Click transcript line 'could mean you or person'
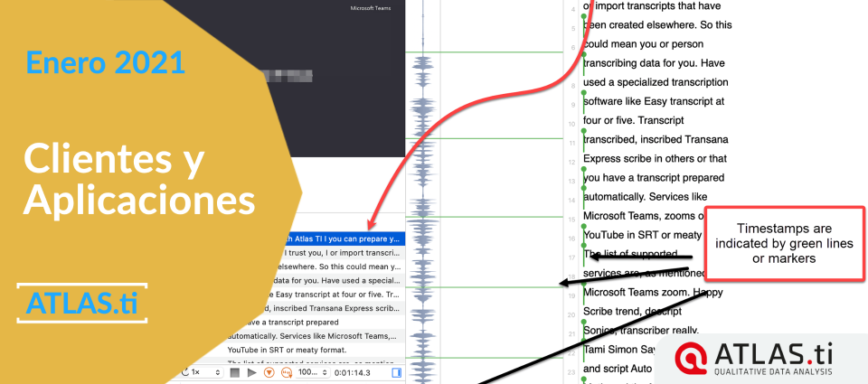This screenshot has width=868, height=384. (x=643, y=43)
